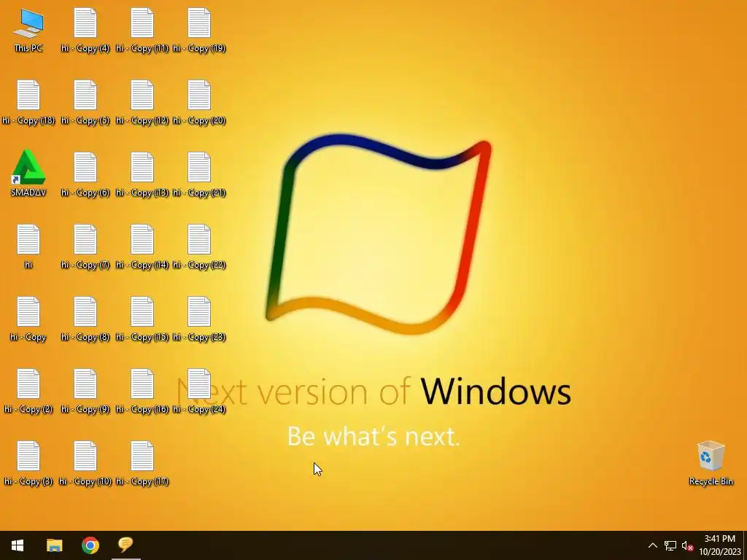The image size is (747, 560).
Task: Open the yellow speech bubble taskbar app
Action: (x=125, y=545)
